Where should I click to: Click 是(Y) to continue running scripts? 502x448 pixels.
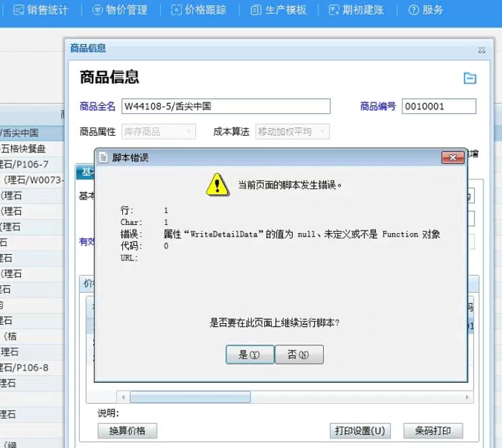[250, 355]
